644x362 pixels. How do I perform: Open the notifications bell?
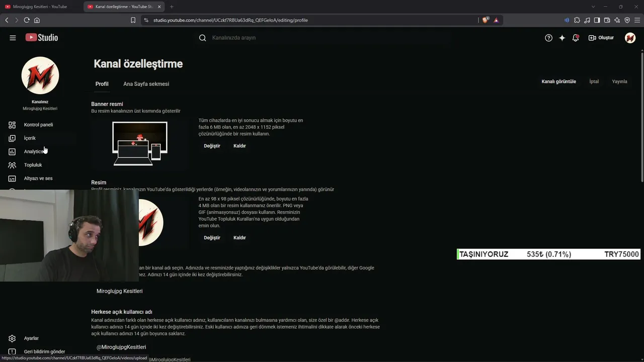[x=576, y=38]
